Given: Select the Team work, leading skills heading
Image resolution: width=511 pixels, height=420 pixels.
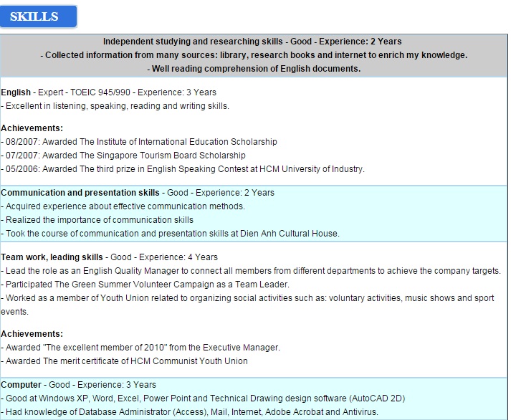Looking at the screenshot, I should pyautogui.click(x=52, y=257).
